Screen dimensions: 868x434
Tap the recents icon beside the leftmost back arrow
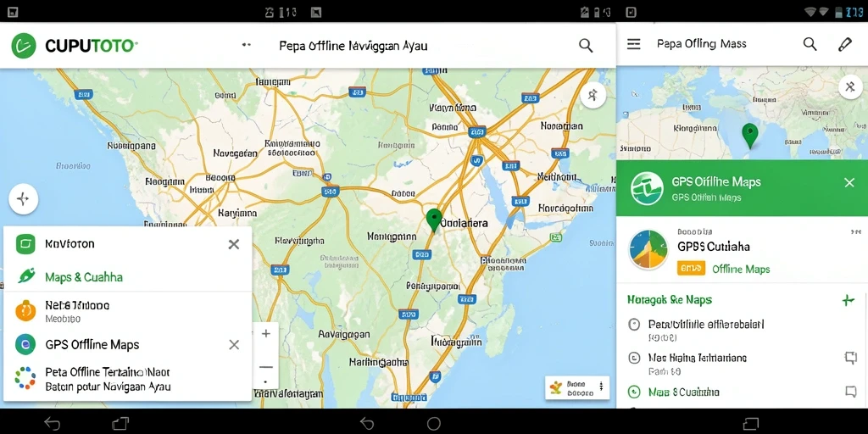pos(120,424)
